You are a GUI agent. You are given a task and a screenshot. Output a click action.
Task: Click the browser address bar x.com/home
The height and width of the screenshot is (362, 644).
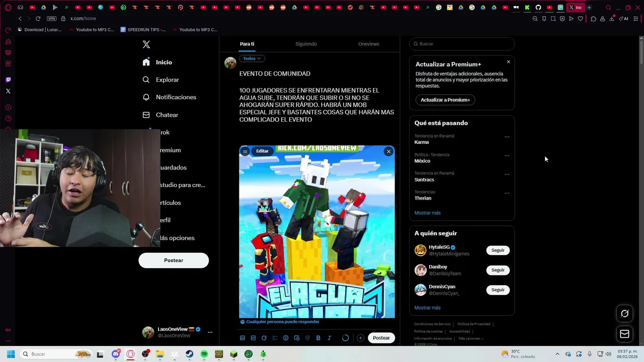coord(83,19)
